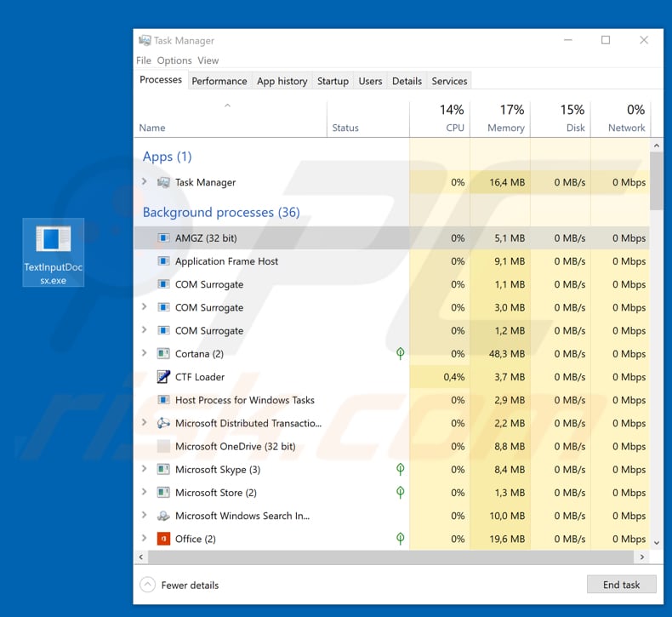Click the vertical scrollbar down arrow
The height and width of the screenshot is (617, 672).
[x=657, y=543]
